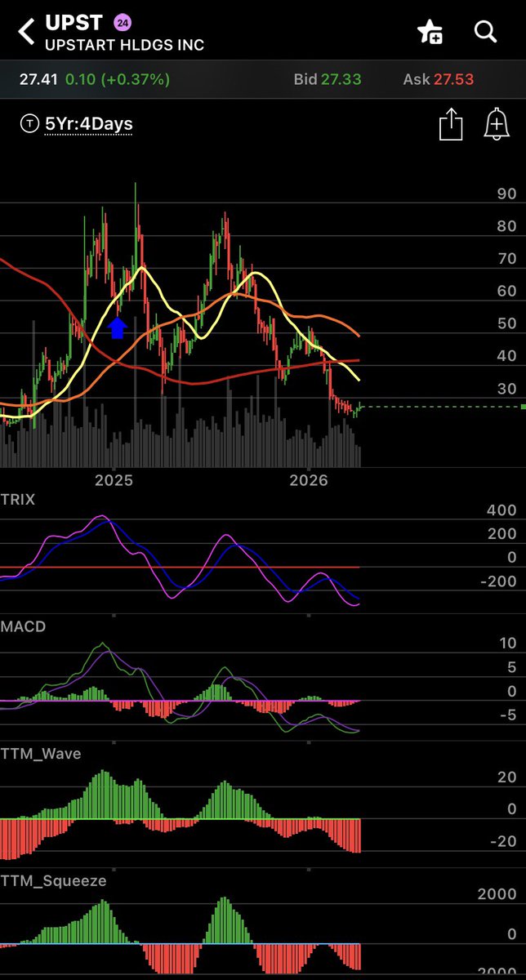526x980 pixels.
Task: Tap the circled T timeframe icon
Action: pyautogui.click(x=29, y=124)
